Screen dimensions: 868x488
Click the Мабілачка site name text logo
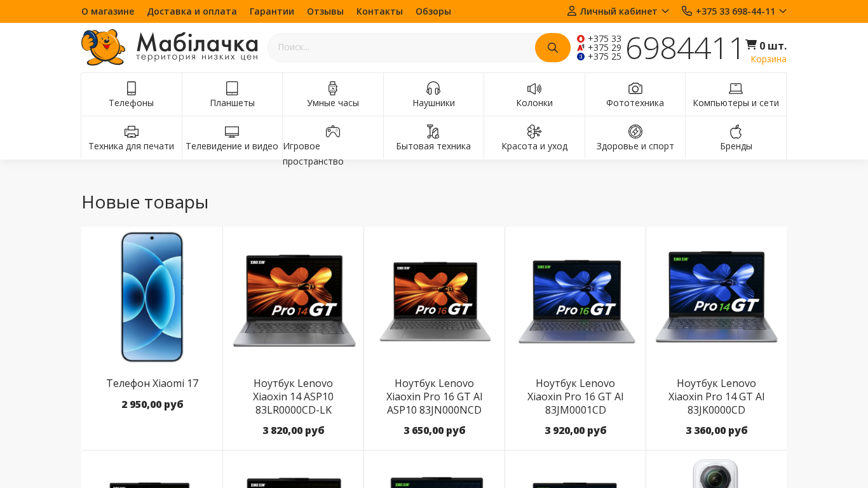point(197,43)
